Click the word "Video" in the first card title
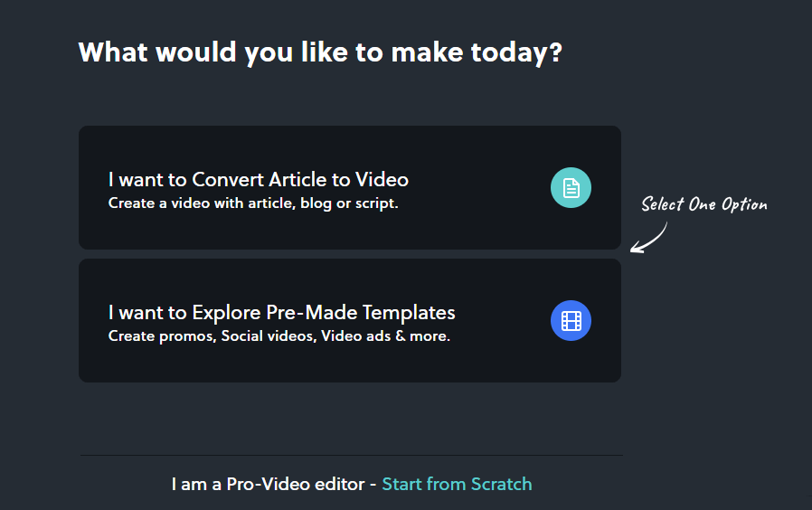Screen dimensions: 812x510 (384, 180)
